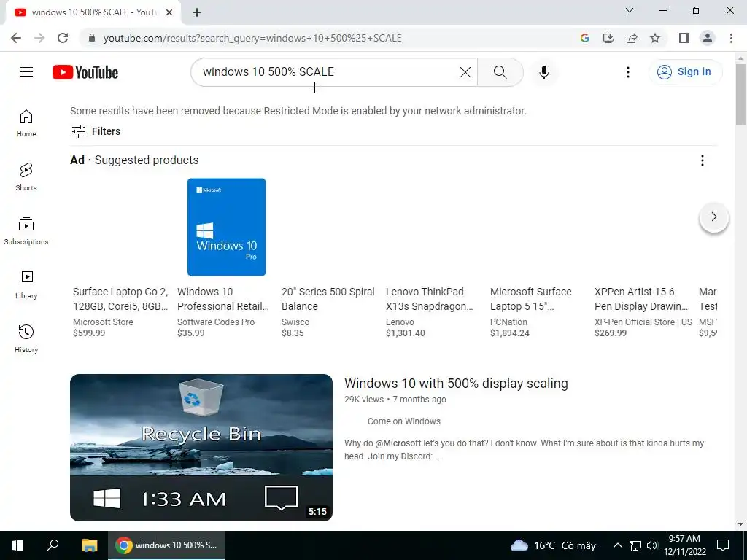Open History in sidebar
Viewport: 747px width, 560px height.
(x=26, y=338)
